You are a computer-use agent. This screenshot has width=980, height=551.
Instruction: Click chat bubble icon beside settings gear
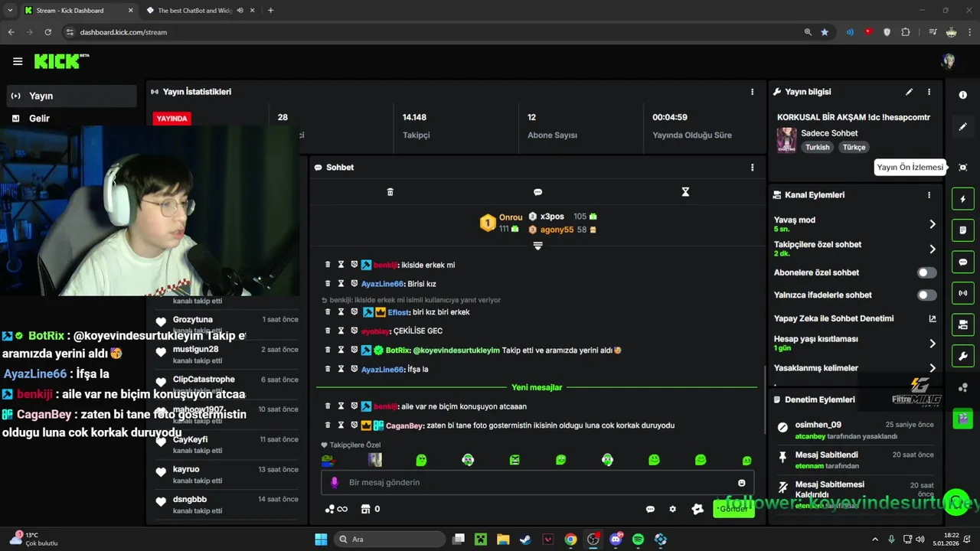point(650,509)
